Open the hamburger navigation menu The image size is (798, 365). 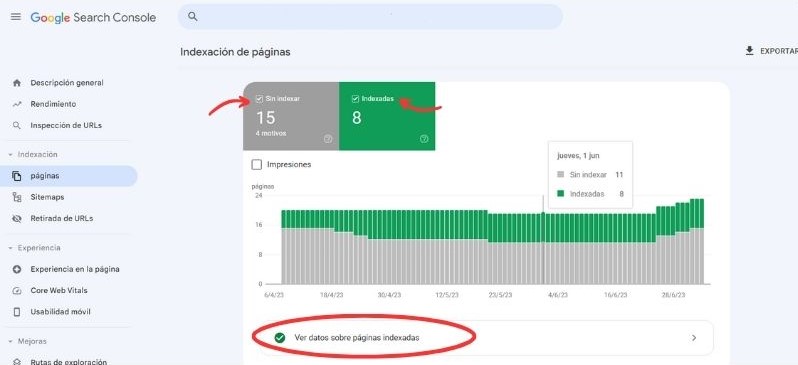coord(16,17)
